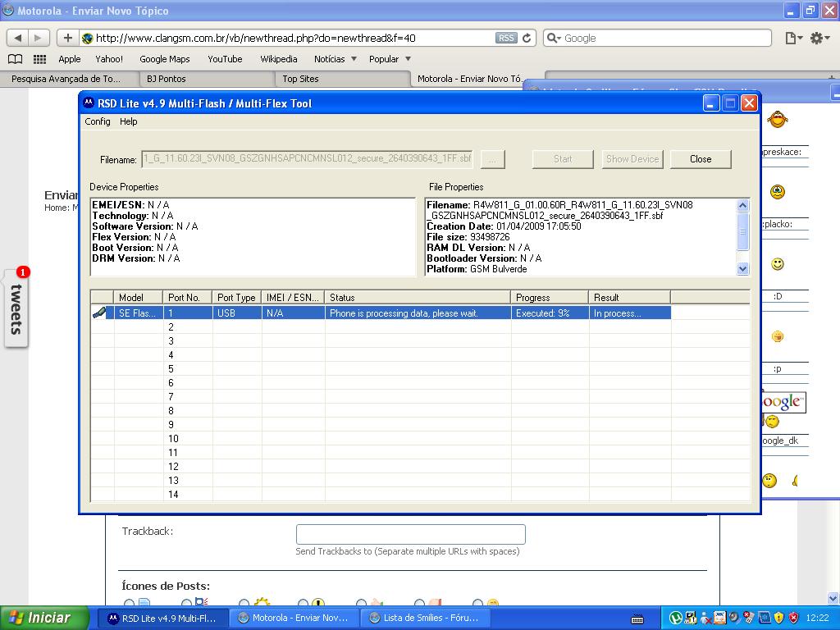Add bookmark with the plus button
The width and height of the screenshot is (840, 630).
point(67,38)
